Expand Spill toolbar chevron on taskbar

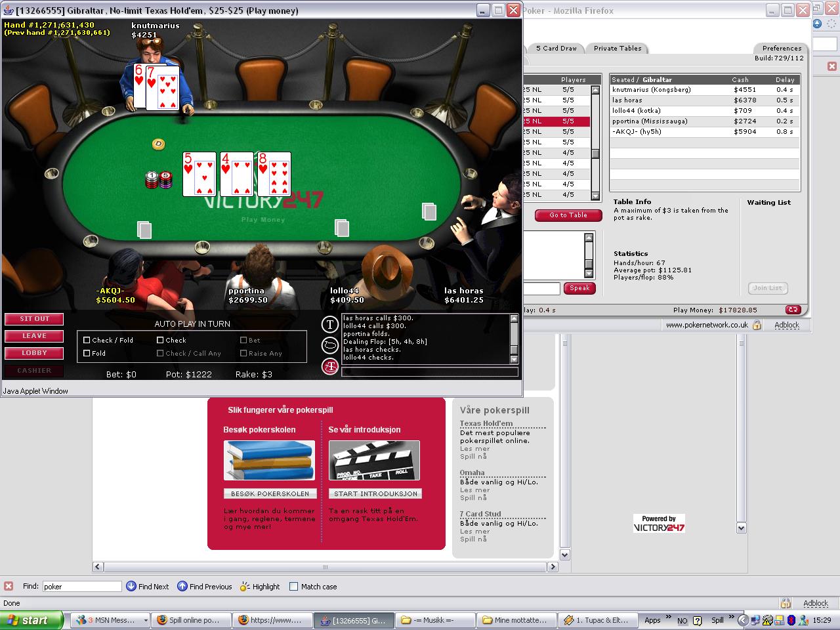click(732, 617)
